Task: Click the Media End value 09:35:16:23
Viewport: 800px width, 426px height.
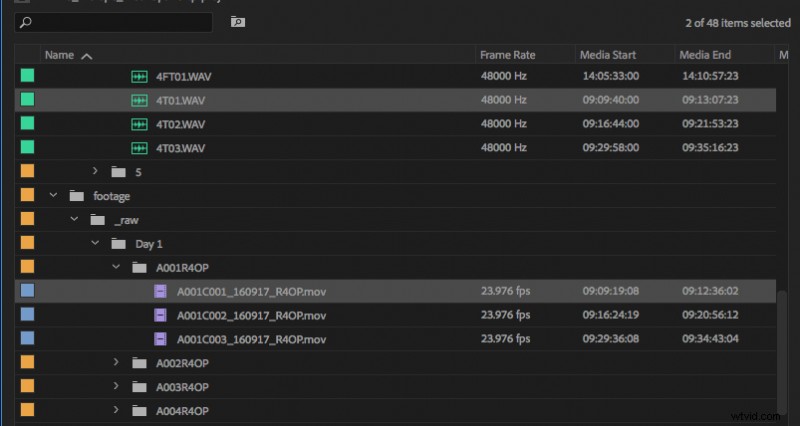Action: pos(710,147)
